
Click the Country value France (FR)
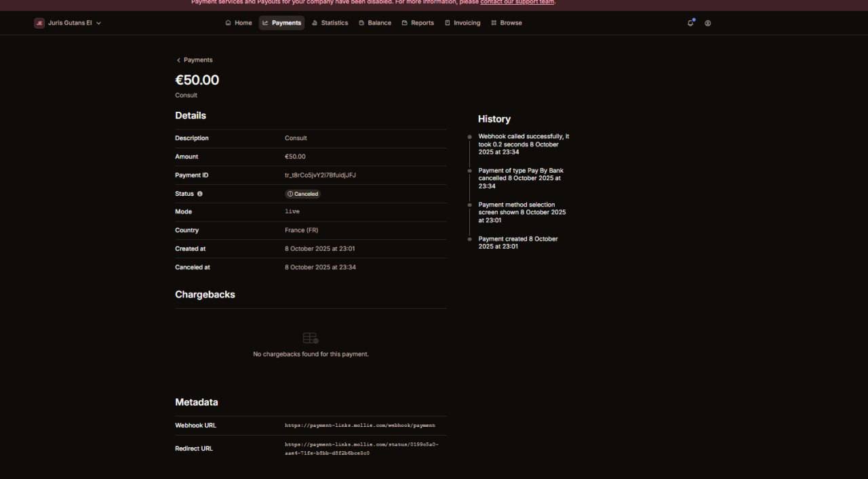302,230
